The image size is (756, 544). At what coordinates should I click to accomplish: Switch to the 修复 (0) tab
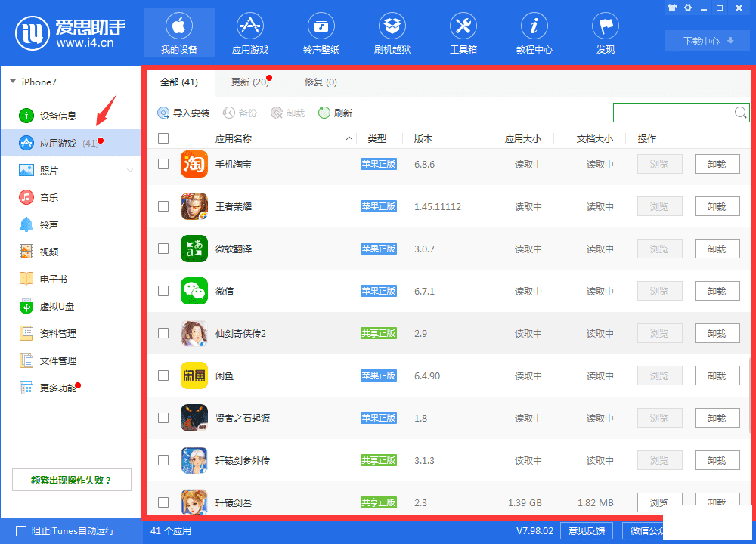click(x=321, y=82)
